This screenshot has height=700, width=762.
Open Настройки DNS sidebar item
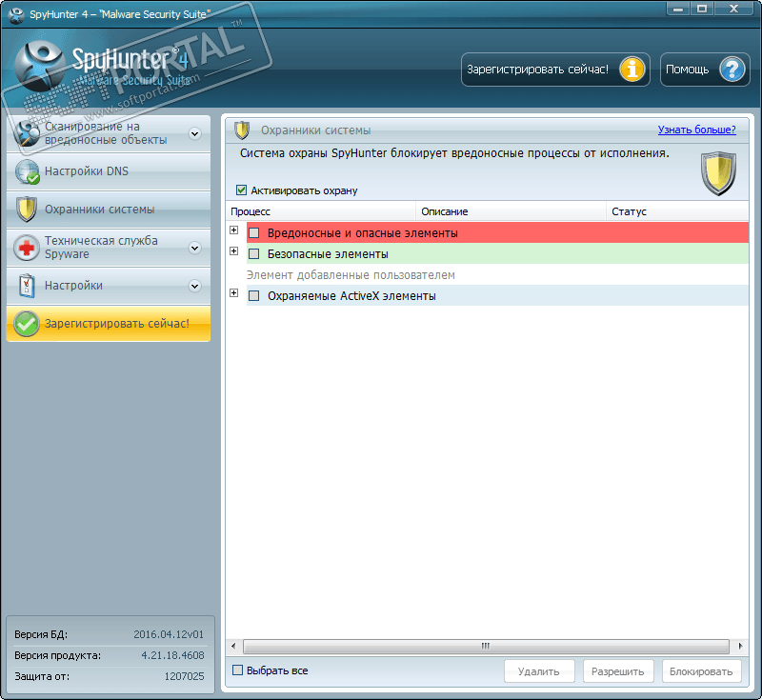tap(109, 171)
